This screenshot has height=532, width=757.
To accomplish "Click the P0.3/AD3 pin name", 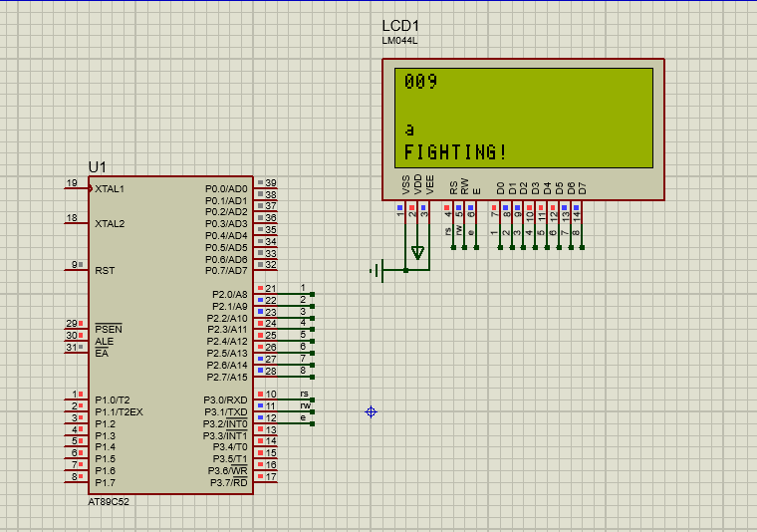I will pyautogui.click(x=226, y=223).
